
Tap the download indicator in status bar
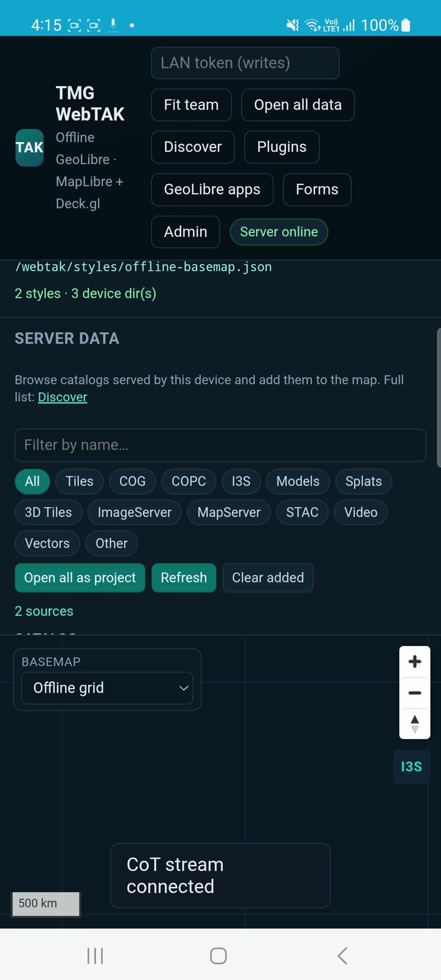[113, 25]
